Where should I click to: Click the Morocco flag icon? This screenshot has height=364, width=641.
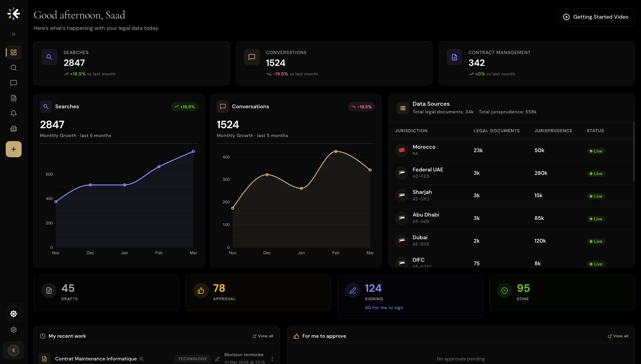coord(402,150)
